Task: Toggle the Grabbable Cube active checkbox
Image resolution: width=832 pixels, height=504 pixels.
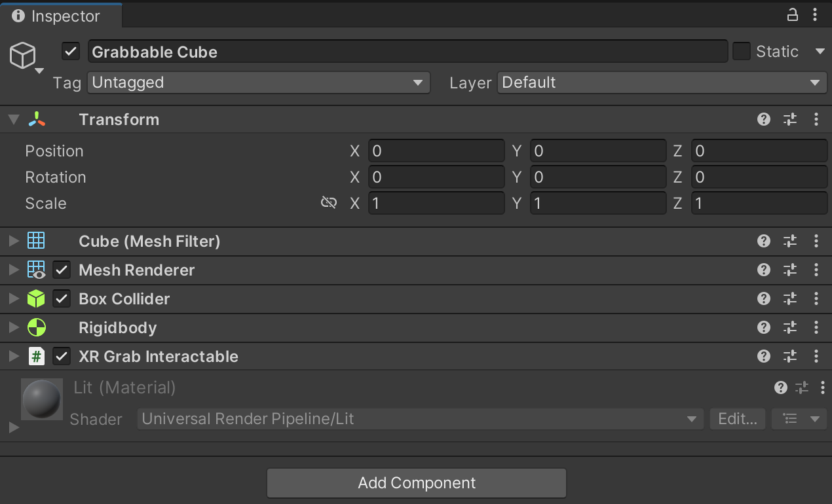Action: point(70,51)
